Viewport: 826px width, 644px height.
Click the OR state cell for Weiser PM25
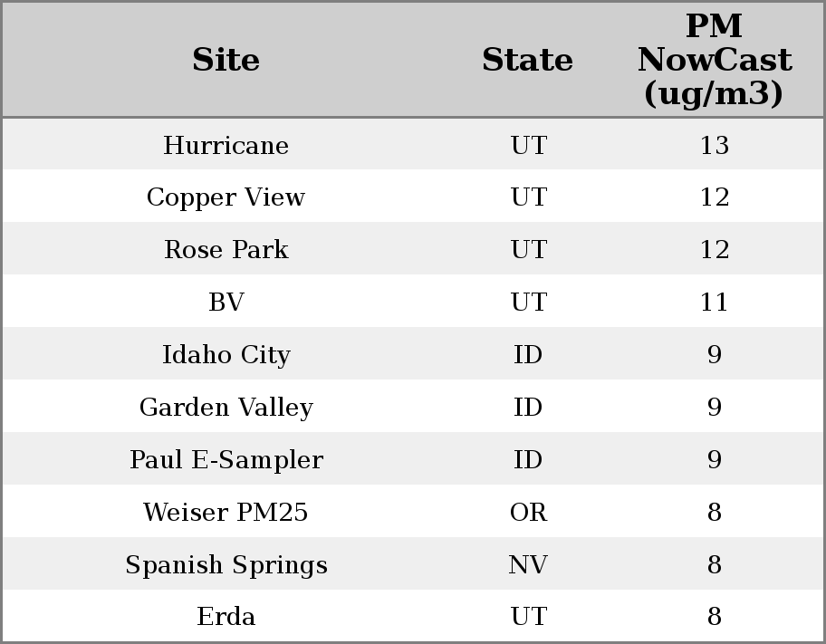[528, 513]
